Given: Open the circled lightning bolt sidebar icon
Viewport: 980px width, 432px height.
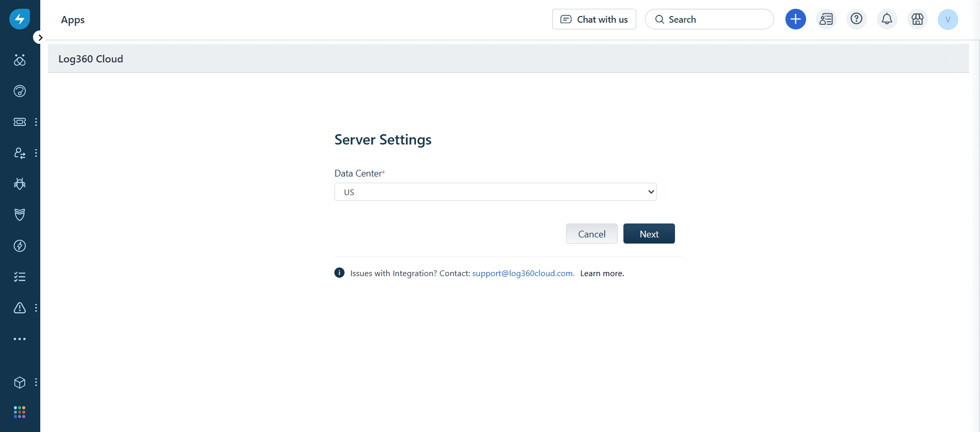Looking at the screenshot, I should click(20, 246).
